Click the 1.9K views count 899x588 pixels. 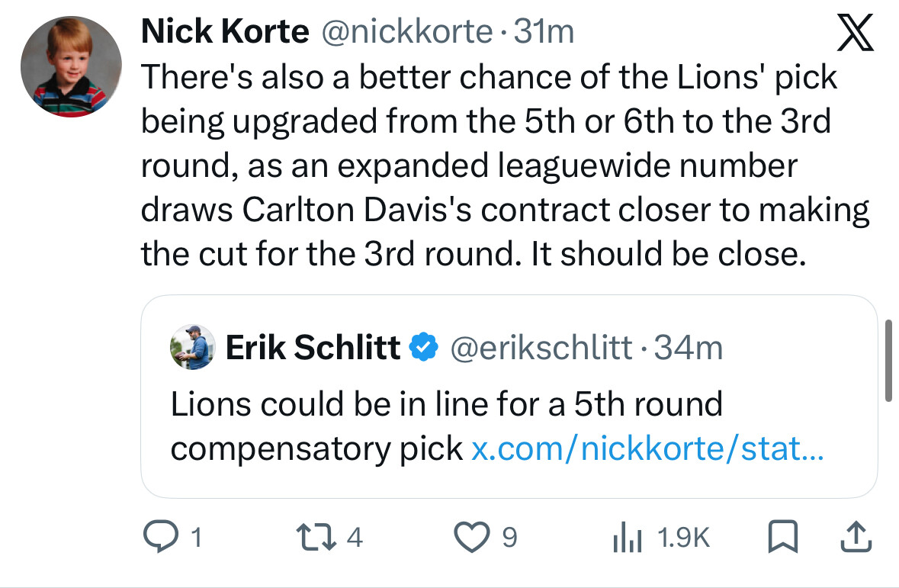[682, 538]
